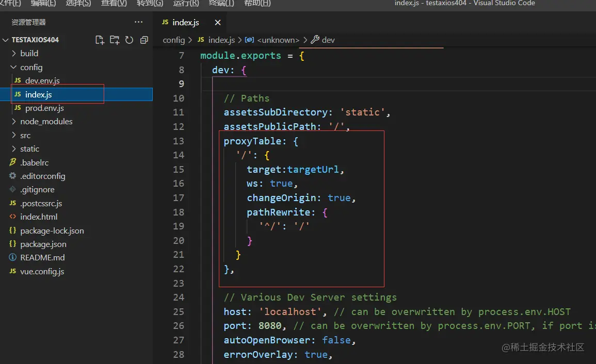Viewport: 596px width, 364px height.
Task: Click the JS icon beside .postcssrc.js
Action: click(x=12, y=203)
